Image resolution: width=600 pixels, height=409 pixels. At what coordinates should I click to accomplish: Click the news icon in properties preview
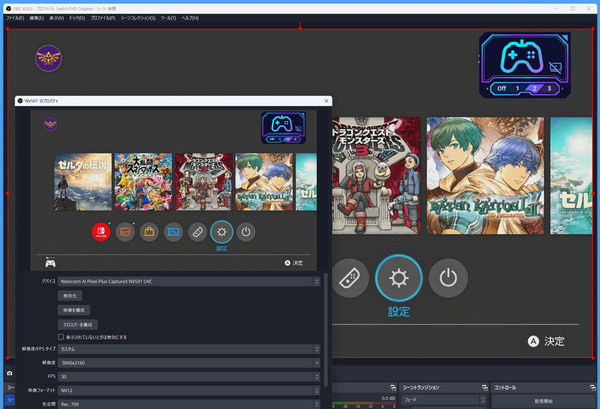click(125, 232)
